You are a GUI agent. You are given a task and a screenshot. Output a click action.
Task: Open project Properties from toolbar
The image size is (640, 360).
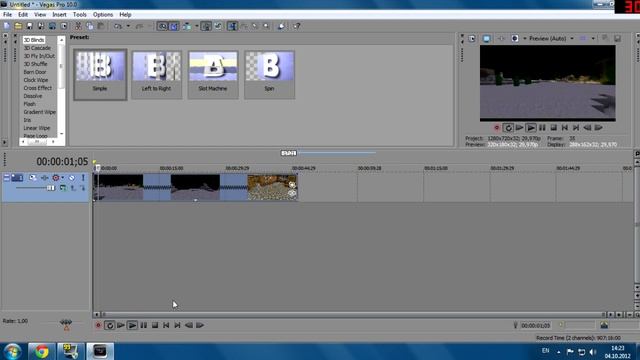point(64,26)
